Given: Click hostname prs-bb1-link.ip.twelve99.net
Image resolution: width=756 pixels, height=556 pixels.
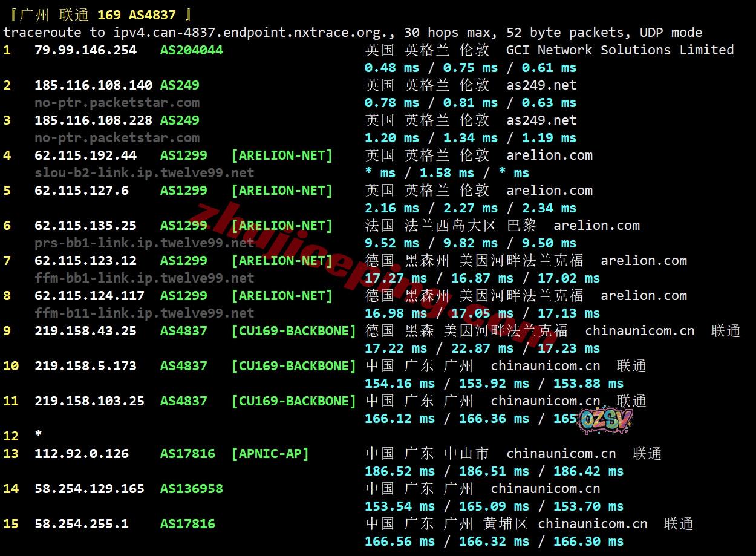Looking at the screenshot, I should click(x=144, y=243).
